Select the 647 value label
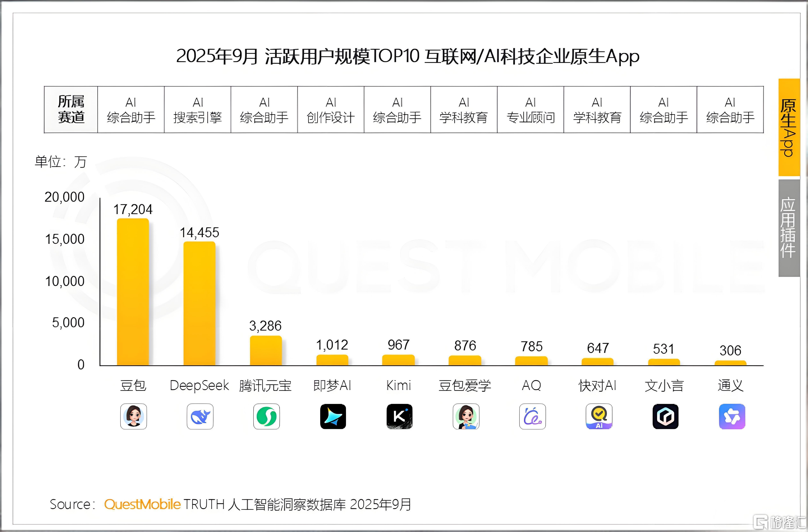 pyautogui.click(x=598, y=348)
